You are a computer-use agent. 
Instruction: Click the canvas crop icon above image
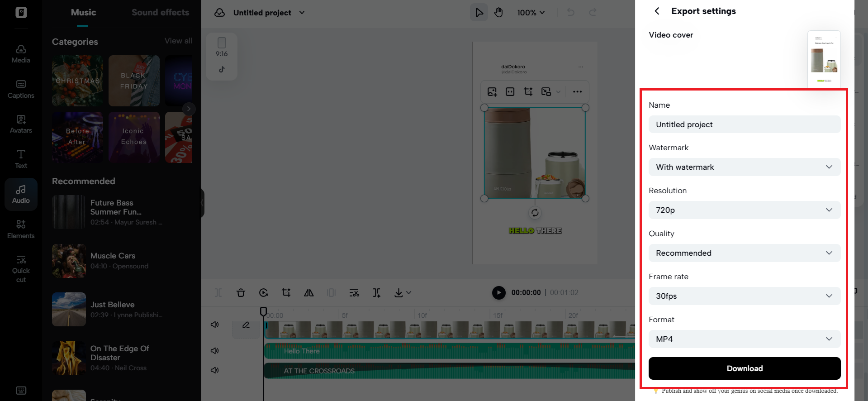tap(528, 91)
